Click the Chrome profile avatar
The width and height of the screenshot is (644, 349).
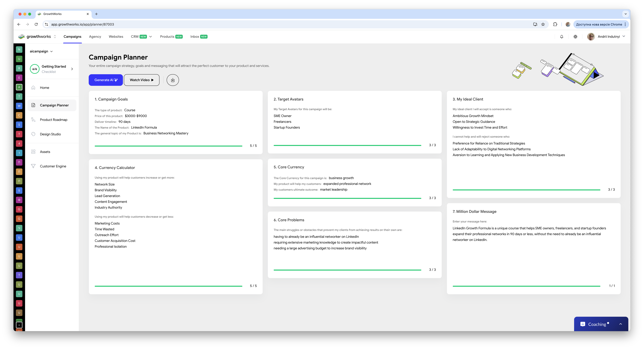click(x=568, y=24)
